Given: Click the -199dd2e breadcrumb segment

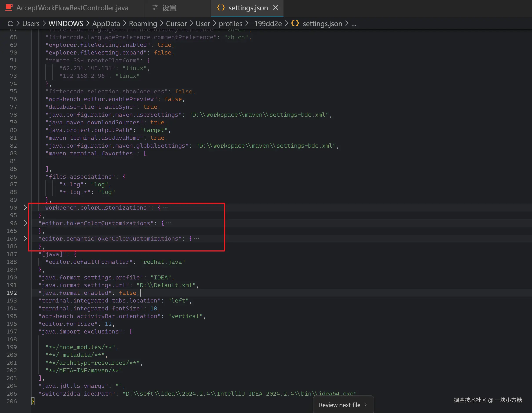Looking at the screenshot, I should tap(267, 24).
